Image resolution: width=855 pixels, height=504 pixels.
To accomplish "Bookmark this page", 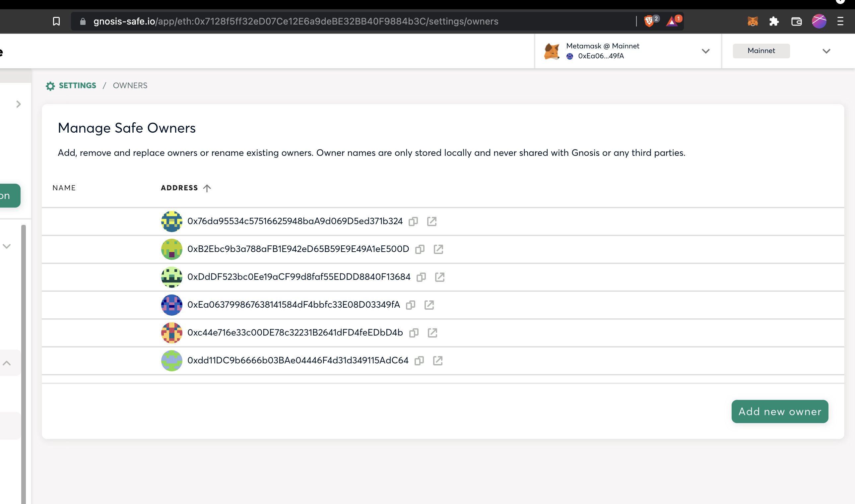I will click(x=56, y=22).
